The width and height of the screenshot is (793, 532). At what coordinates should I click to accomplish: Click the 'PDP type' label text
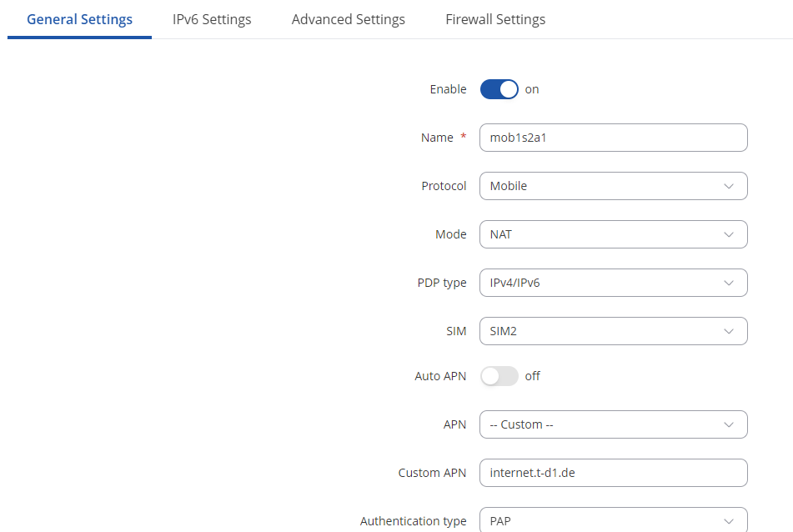[x=441, y=283]
